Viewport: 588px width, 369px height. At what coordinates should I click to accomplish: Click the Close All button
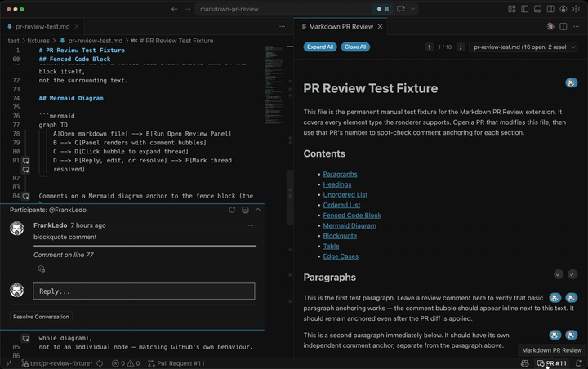(x=355, y=47)
